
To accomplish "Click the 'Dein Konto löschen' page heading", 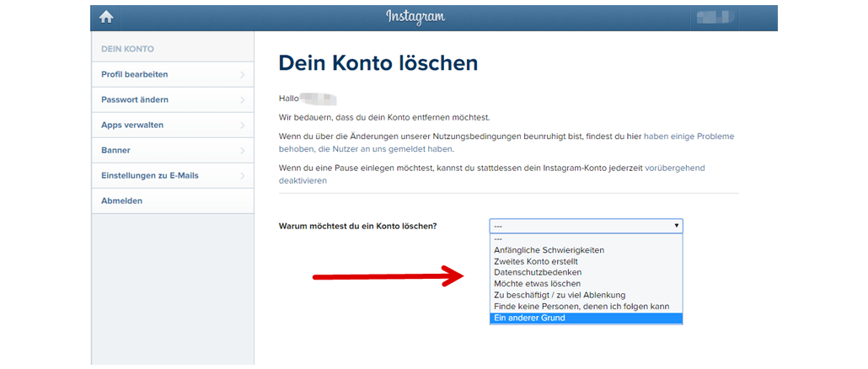I will (x=378, y=63).
